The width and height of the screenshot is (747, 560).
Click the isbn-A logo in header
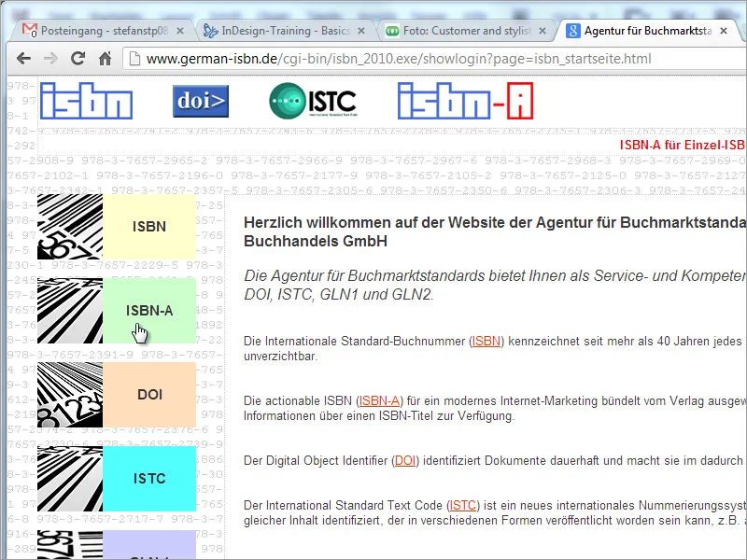pos(465,101)
